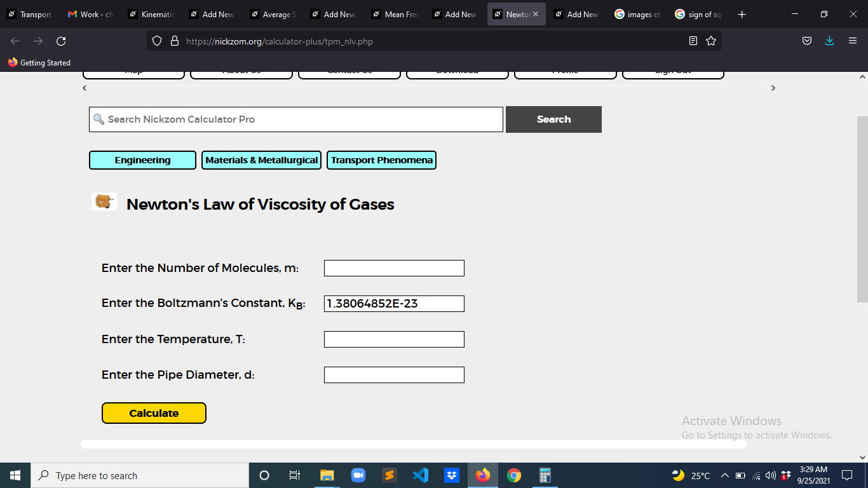Open the Windows notification center
Image resolution: width=868 pixels, height=488 pixels.
point(846,475)
